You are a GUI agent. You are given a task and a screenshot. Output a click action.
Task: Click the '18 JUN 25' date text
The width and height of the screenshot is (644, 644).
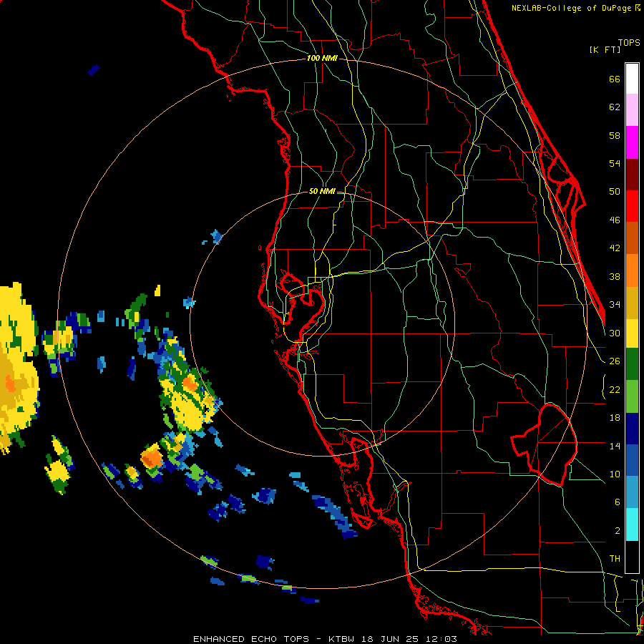point(390,639)
